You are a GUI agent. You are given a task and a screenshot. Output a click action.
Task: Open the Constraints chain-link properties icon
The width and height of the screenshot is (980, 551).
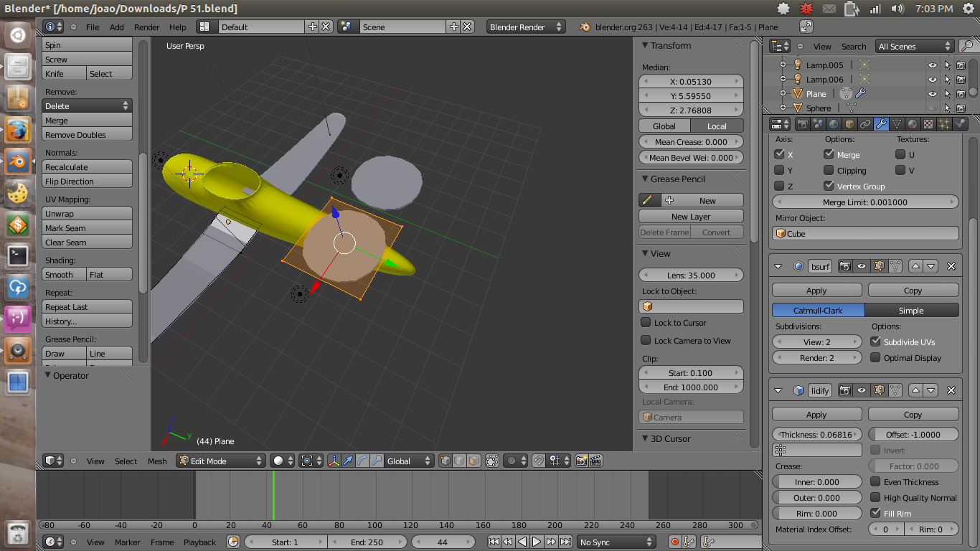pyautogui.click(x=865, y=124)
